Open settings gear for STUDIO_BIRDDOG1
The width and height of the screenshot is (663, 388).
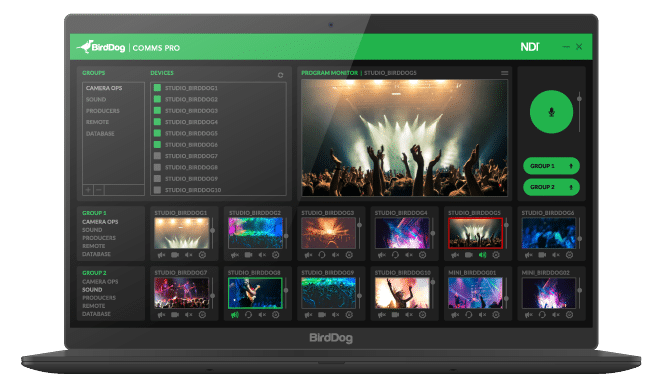202,255
